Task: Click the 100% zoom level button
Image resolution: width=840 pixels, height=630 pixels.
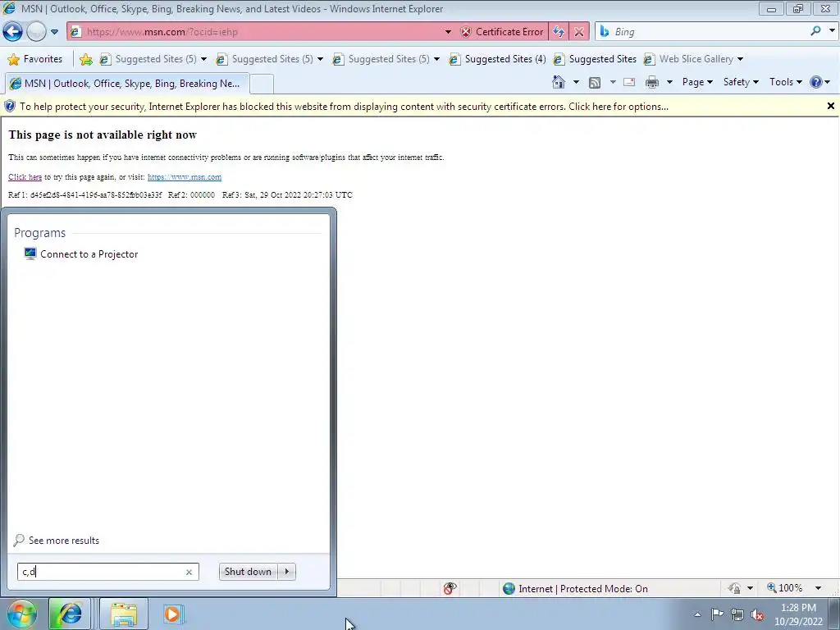Action: (x=785, y=588)
